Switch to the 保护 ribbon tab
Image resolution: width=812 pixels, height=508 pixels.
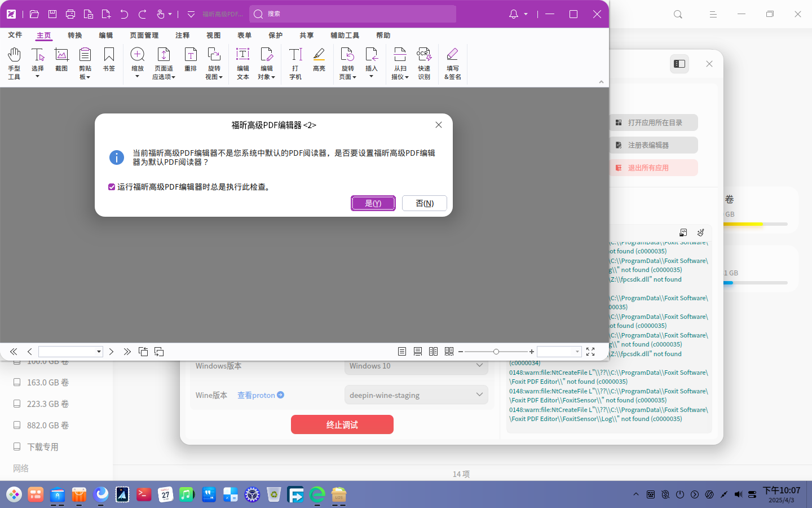point(276,35)
